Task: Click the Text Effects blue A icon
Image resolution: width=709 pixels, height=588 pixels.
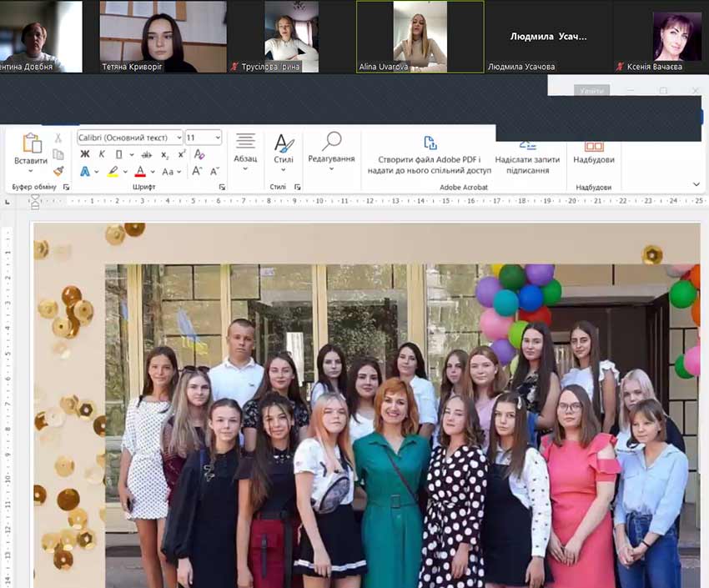Action: (85, 172)
